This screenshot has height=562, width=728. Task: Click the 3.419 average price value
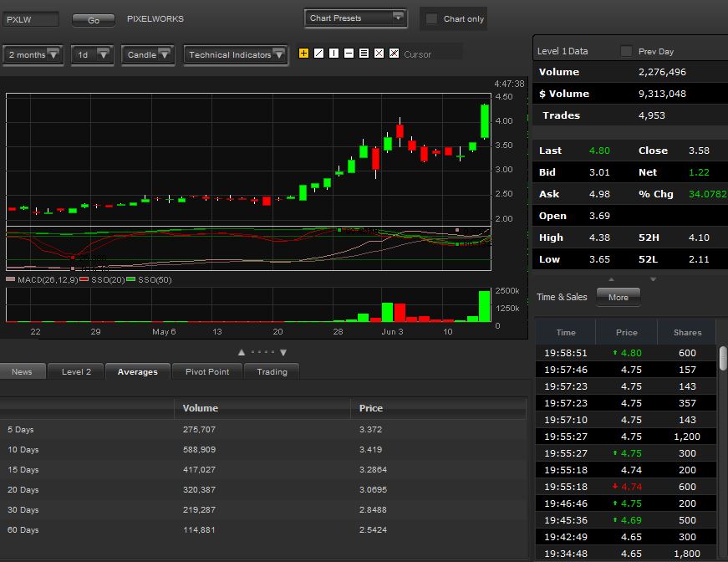pos(370,450)
